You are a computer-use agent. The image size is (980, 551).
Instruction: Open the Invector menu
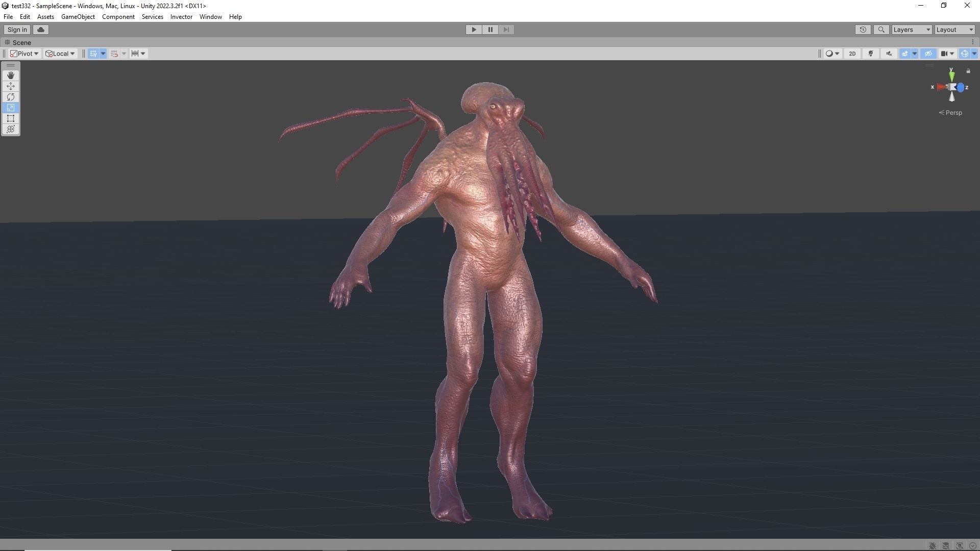(x=181, y=17)
